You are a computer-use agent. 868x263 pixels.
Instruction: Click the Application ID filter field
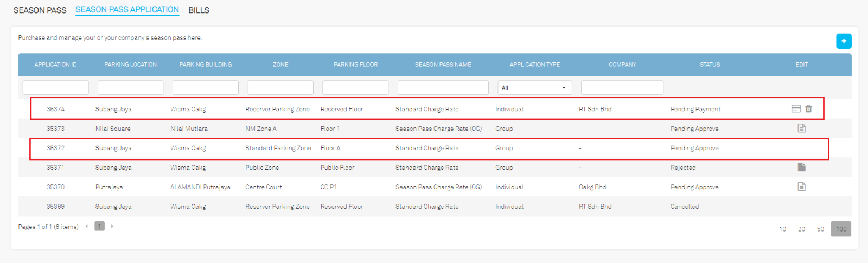[x=55, y=88]
